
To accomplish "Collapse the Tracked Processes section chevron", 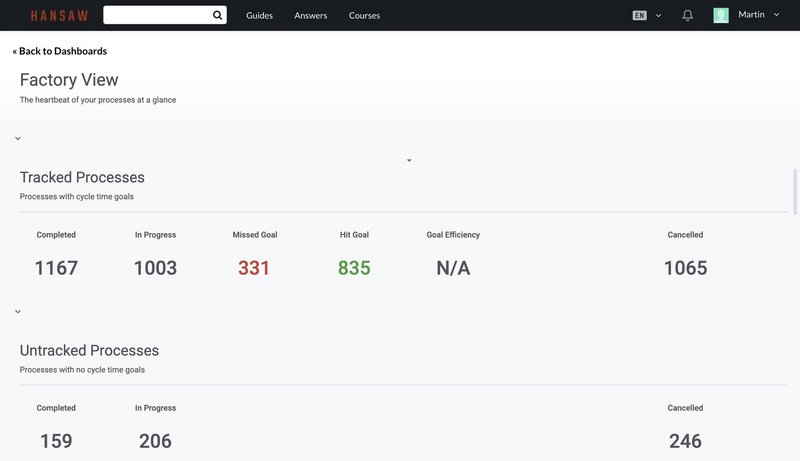I will pyautogui.click(x=18, y=138).
